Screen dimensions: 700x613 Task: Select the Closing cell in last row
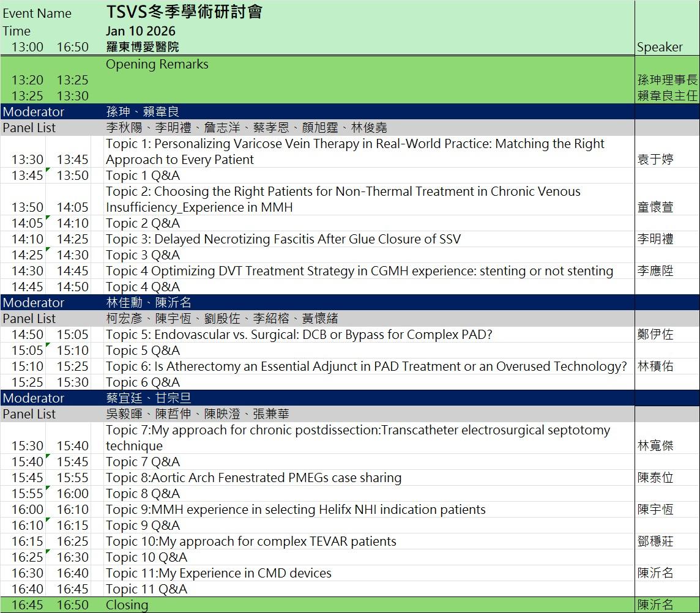tap(127, 605)
